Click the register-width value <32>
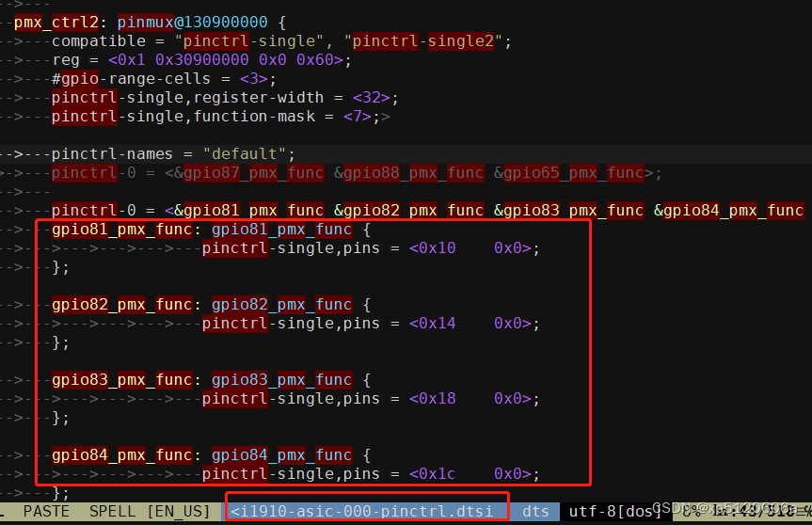 pos(372,97)
